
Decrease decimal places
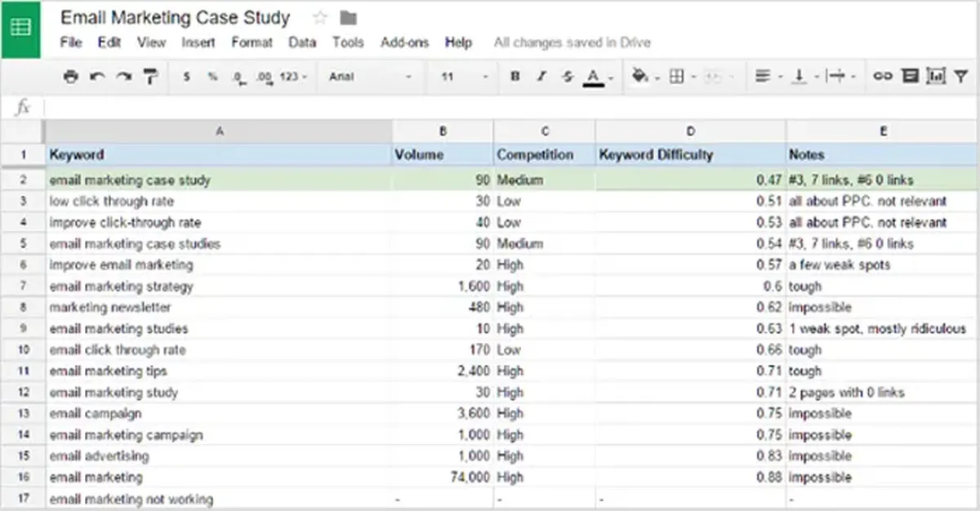point(238,76)
